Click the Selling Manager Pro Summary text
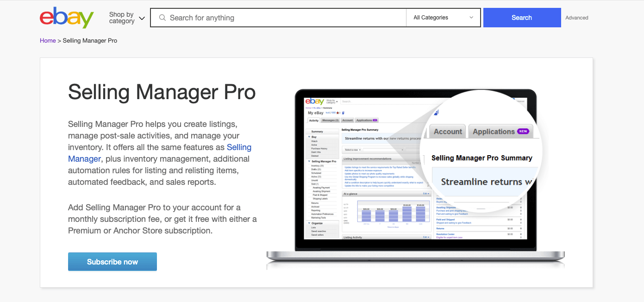The image size is (644, 302). [482, 158]
